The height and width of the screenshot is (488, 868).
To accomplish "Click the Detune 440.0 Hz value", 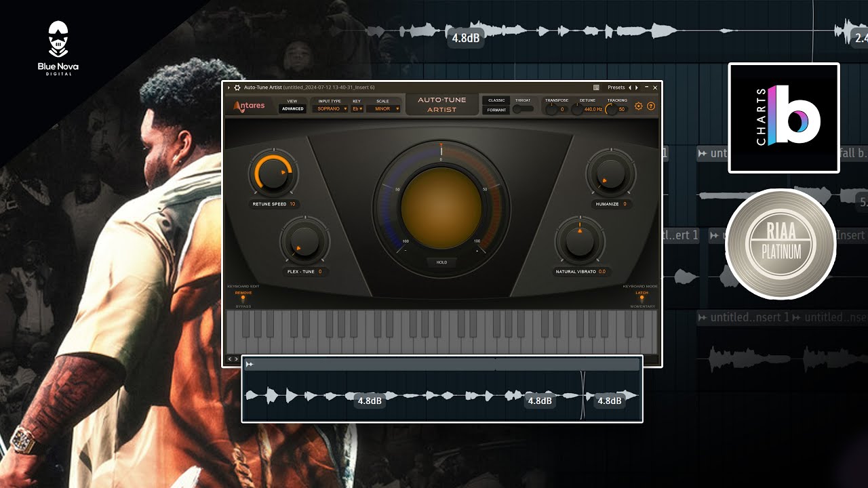I will pyautogui.click(x=593, y=109).
